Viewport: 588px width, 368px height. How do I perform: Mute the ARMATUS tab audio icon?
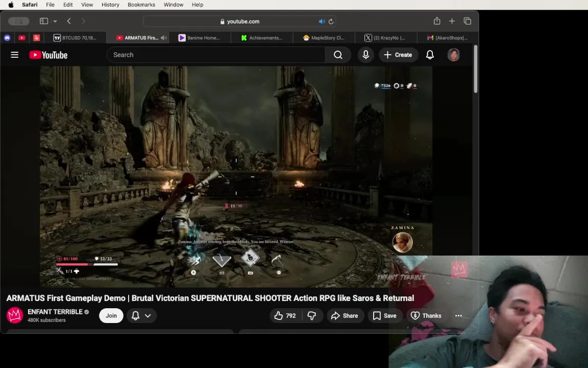click(163, 37)
